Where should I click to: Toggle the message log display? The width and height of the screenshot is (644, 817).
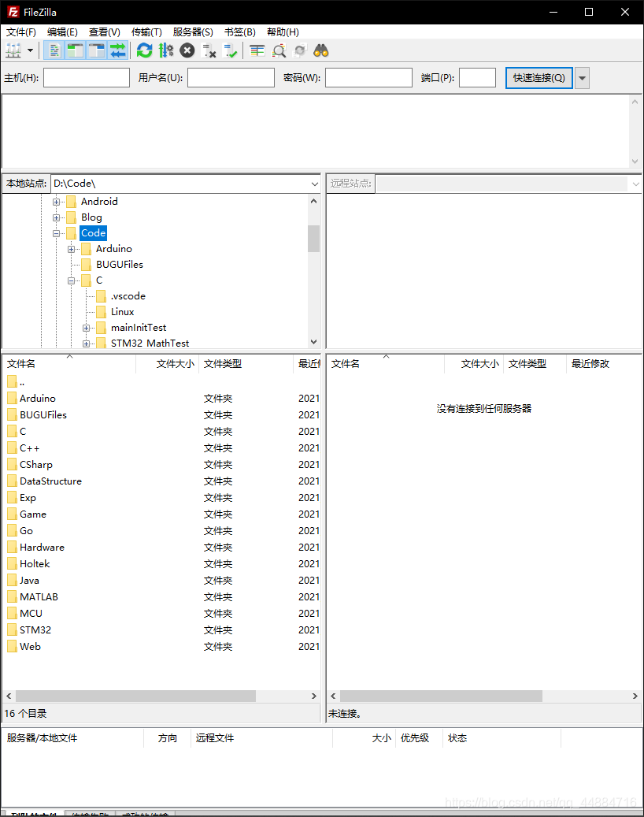tap(54, 50)
